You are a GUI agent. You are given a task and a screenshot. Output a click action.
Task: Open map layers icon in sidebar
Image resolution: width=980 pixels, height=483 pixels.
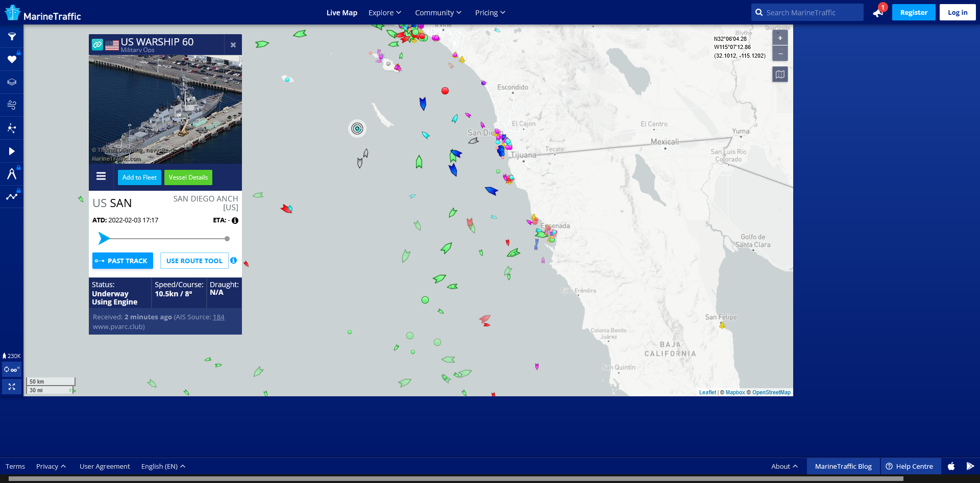point(12,82)
